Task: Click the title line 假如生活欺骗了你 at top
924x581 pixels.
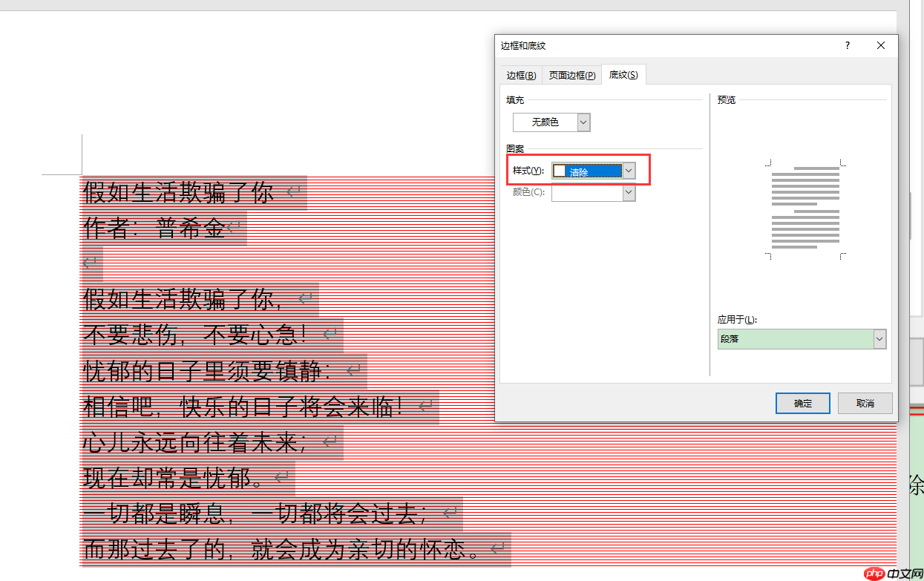Action: pos(178,193)
